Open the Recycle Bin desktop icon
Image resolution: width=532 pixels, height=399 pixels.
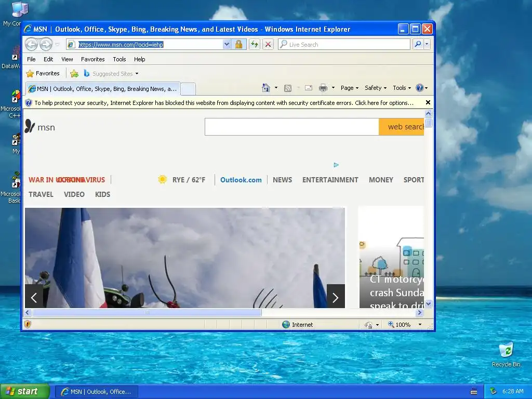pyautogui.click(x=506, y=355)
